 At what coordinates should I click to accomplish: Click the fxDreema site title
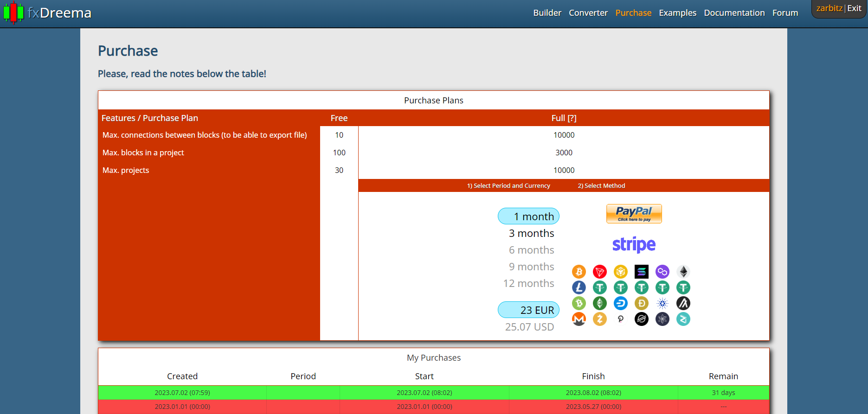59,13
